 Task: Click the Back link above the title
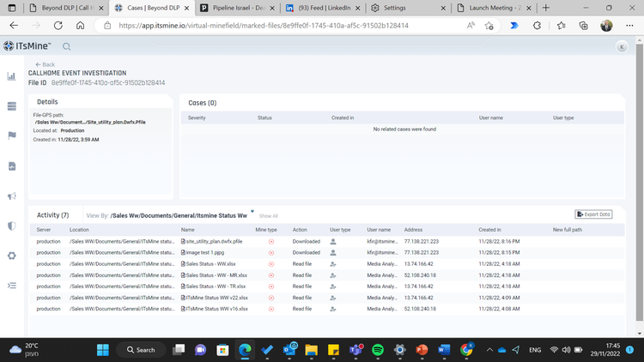pyautogui.click(x=45, y=64)
